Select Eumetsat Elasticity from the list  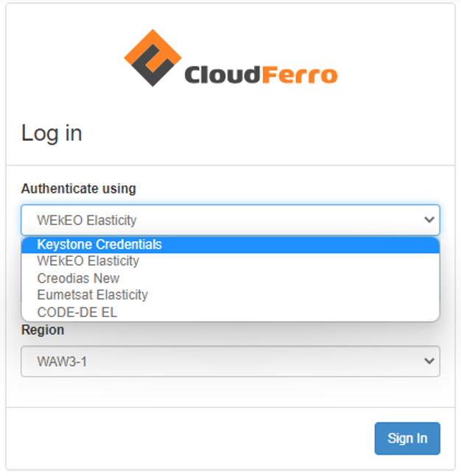coord(92,295)
